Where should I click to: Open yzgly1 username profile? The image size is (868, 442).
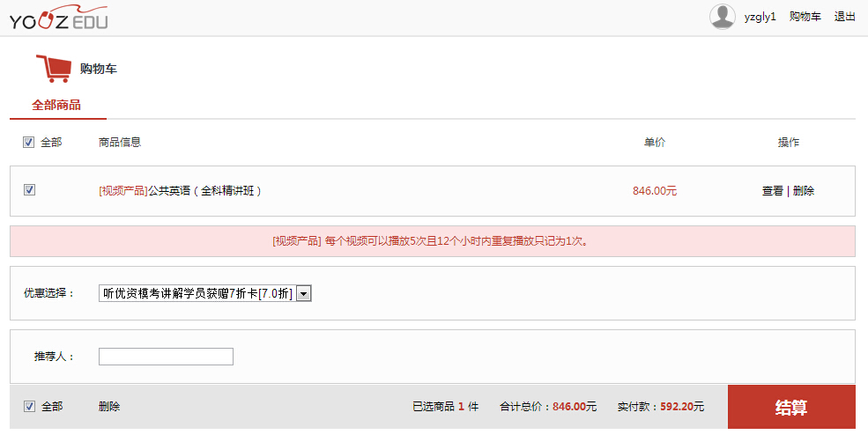pos(760,17)
